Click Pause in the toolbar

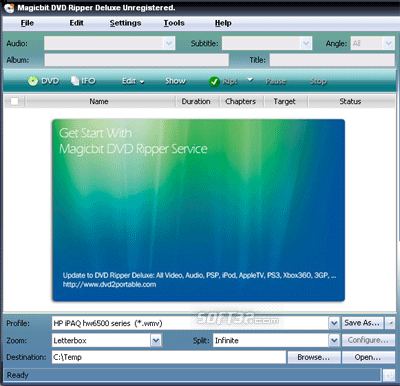[x=276, y=81]
